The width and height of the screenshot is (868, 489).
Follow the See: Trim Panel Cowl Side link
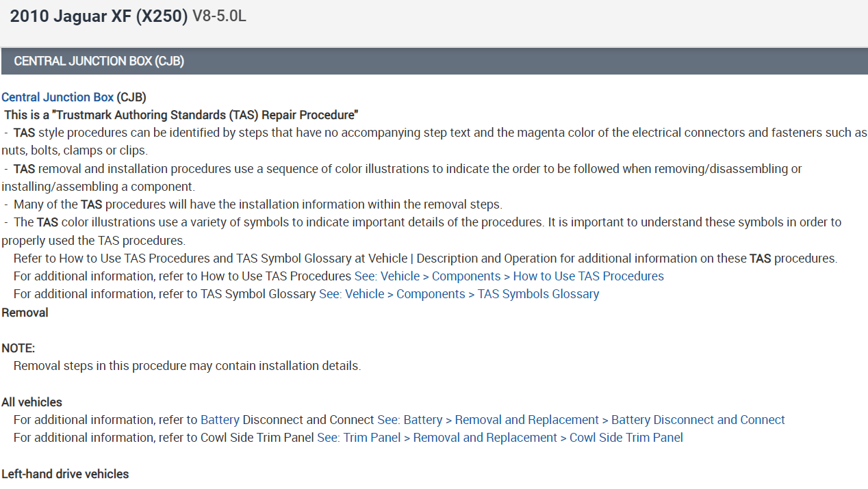[x=500, y=438]
